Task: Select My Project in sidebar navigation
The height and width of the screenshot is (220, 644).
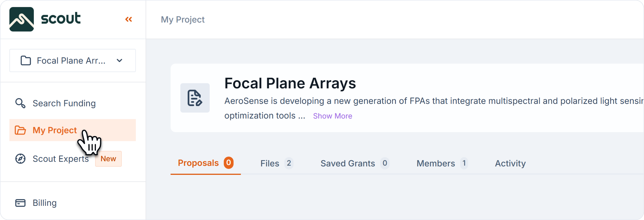Action: 55,130
